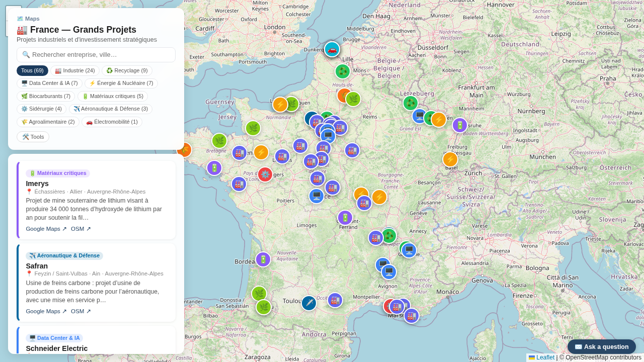Select the green leaf marker beside the orange marker near Hauts-de-France

point(353,99)
